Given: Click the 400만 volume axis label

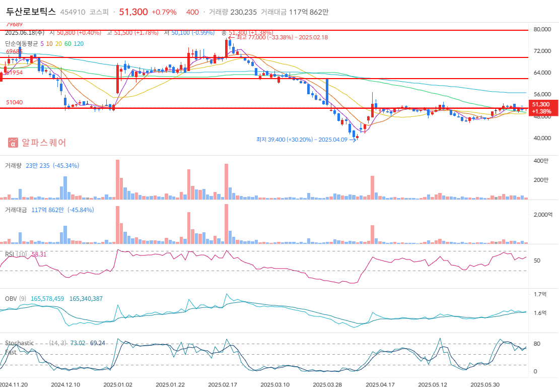Looking at the screenshot, I should 541,161.
